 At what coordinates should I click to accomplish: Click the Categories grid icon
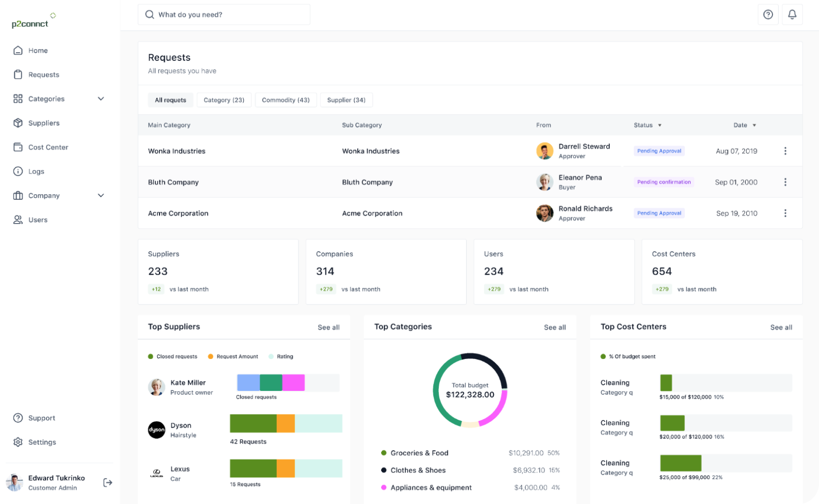coord(18,99)
